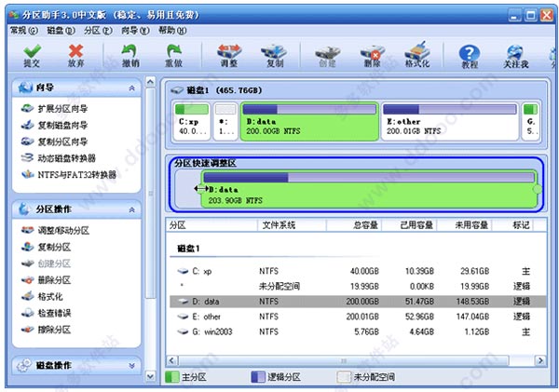Click the 删除 (delete) partition toolbar icon
Image resolution: width=559 pixels, height=392 pixels.
coord(373,52)
